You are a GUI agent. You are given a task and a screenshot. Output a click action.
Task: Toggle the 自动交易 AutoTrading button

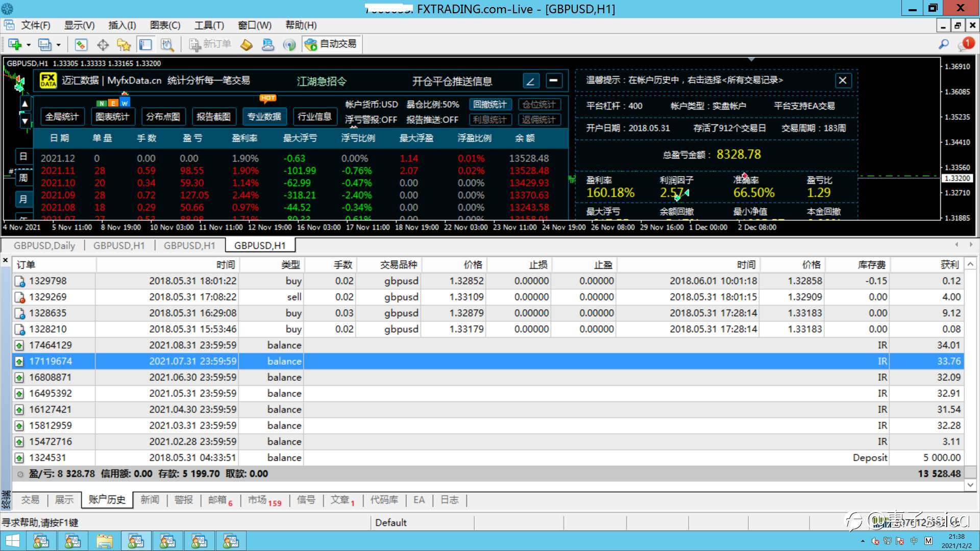(x=331, y=44)
